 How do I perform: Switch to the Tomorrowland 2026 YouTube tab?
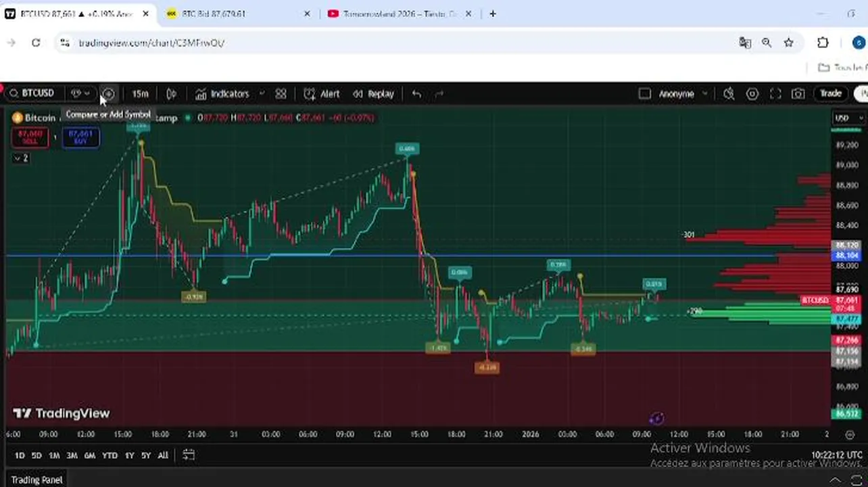[400, 14]
